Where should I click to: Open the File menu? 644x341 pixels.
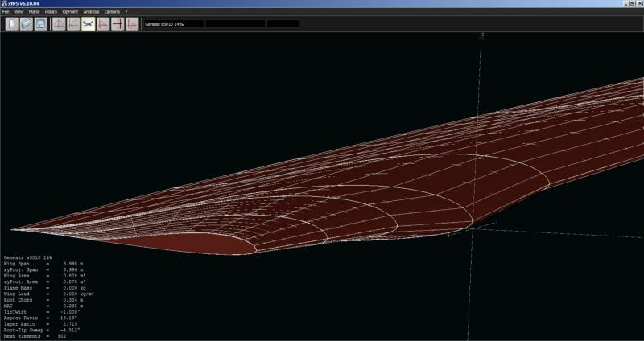[6, 12]
